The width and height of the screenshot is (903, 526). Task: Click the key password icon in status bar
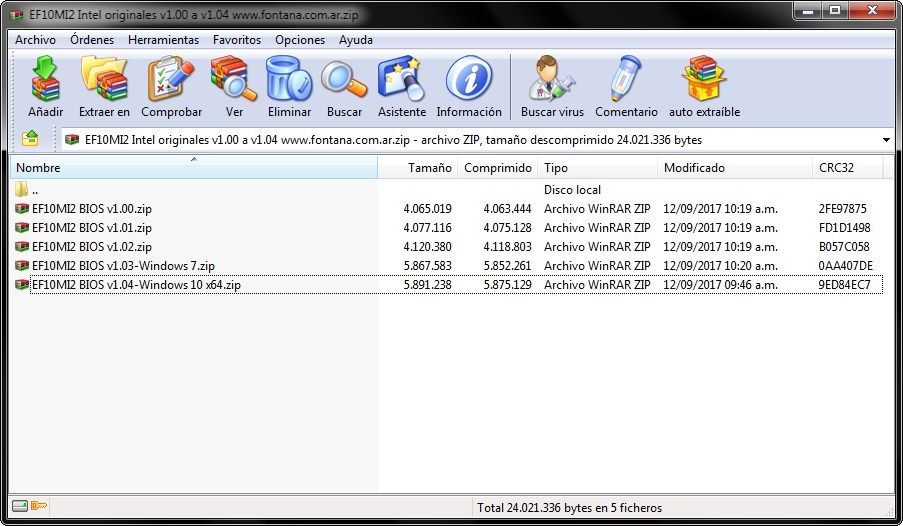click(x=39, y=506)
